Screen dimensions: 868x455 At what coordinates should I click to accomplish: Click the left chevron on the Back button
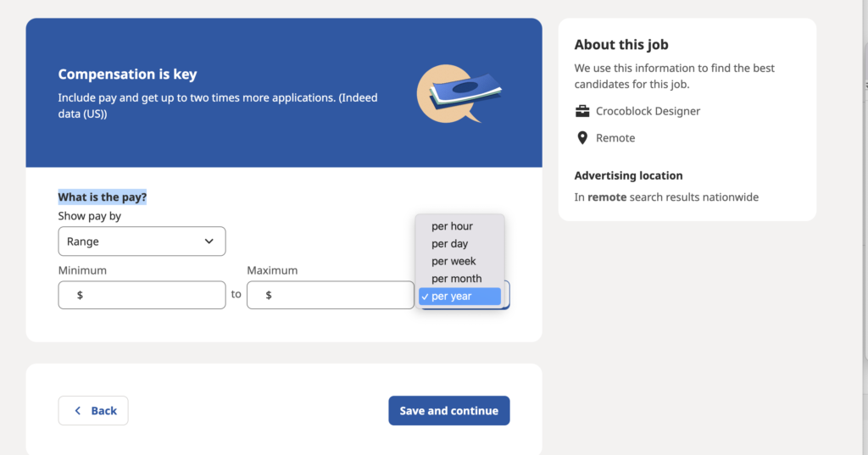point(78,411)
